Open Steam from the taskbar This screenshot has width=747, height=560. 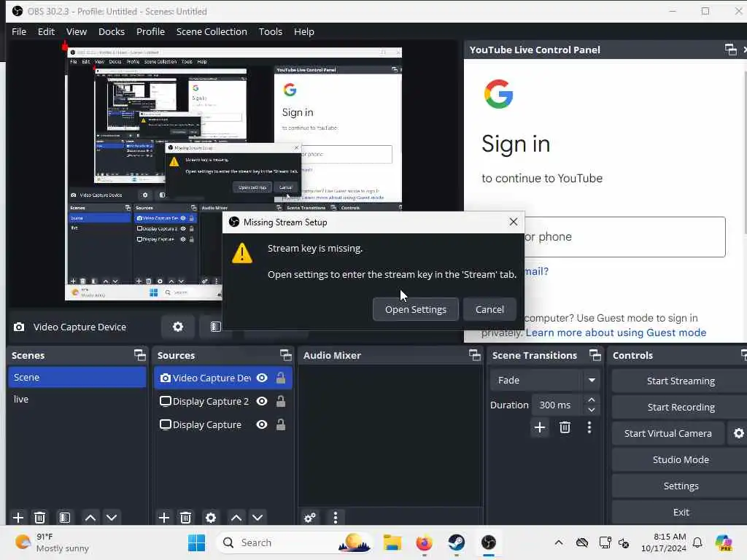[457, 542]
